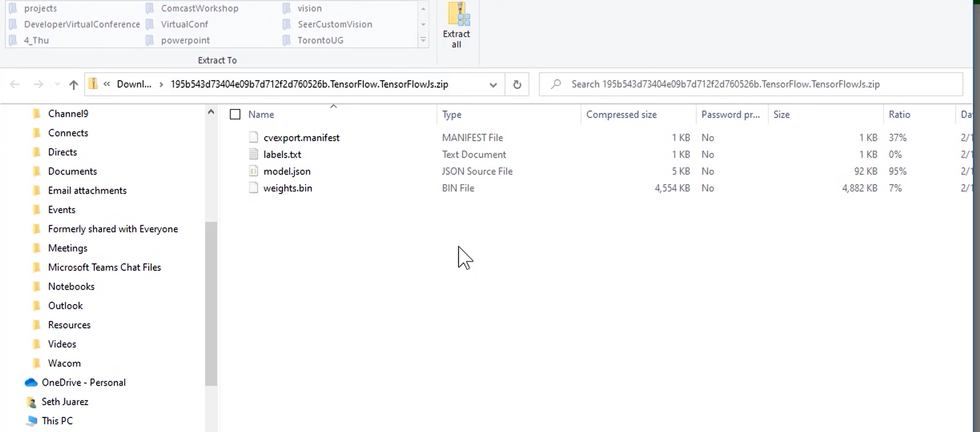This screenshot has width=980, height=432.
Task: Click the navigation pane scrollbar thumb
Action: pyautogui.click(x=211, y=304)
